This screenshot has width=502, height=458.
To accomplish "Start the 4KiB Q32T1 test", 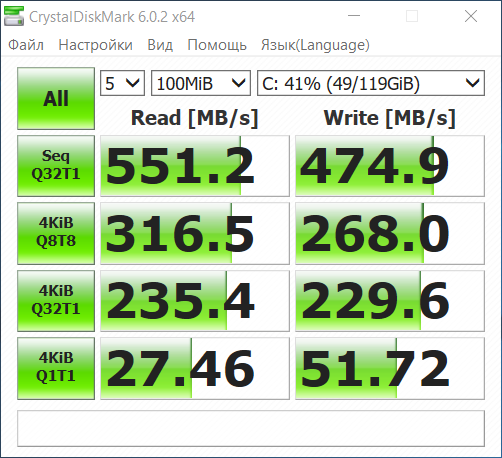I will click(56, 301).
